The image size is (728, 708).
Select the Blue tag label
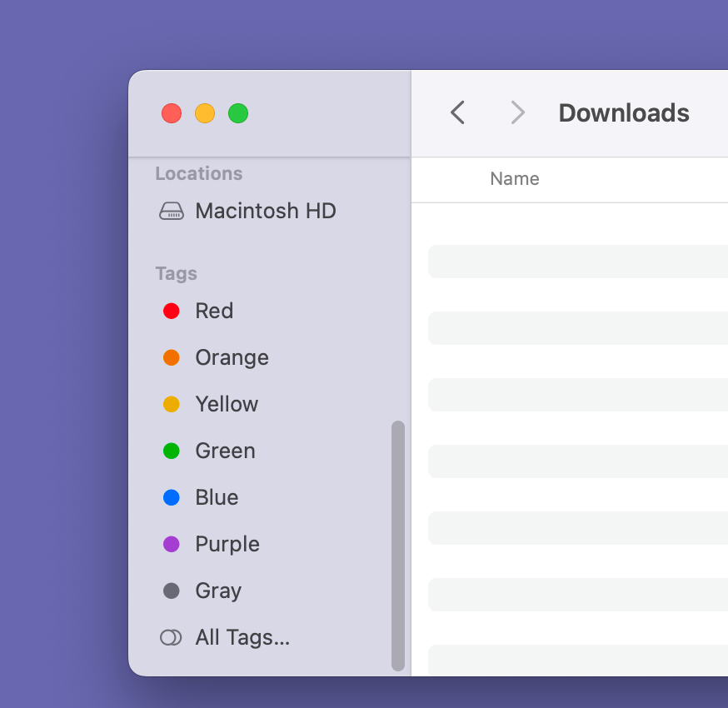[x=217, y=497]
